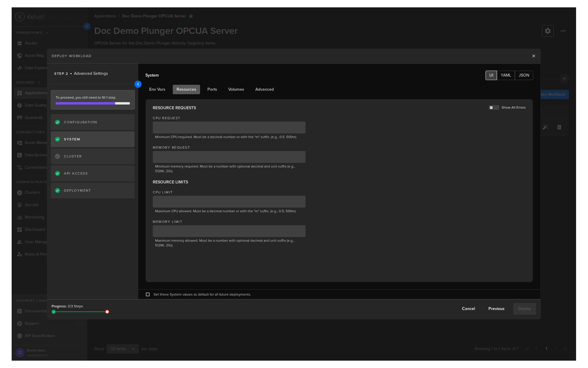The width and height of the screenshot is (588, 368).
Task: Click into the CPU Request input field
Action: pyautogui.click(x=229, y=128)
